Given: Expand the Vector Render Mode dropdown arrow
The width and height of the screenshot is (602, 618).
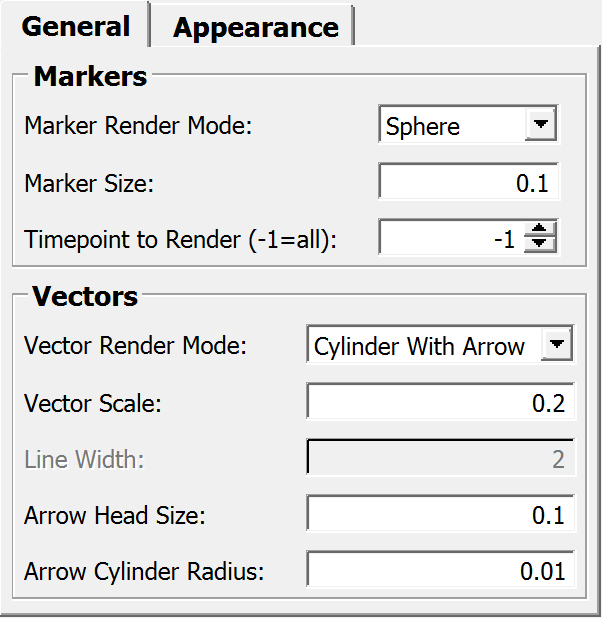Looking at the screenshot, I should 557,346.
